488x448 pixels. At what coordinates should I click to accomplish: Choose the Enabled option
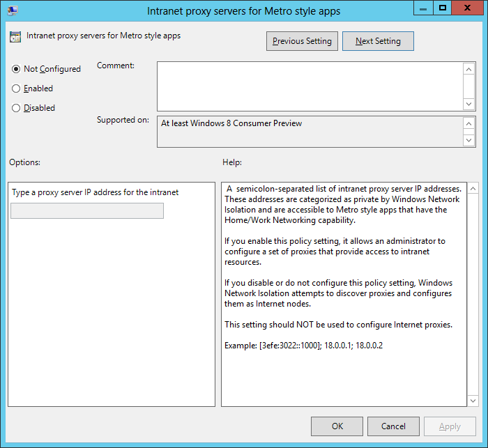pos(16,88)
